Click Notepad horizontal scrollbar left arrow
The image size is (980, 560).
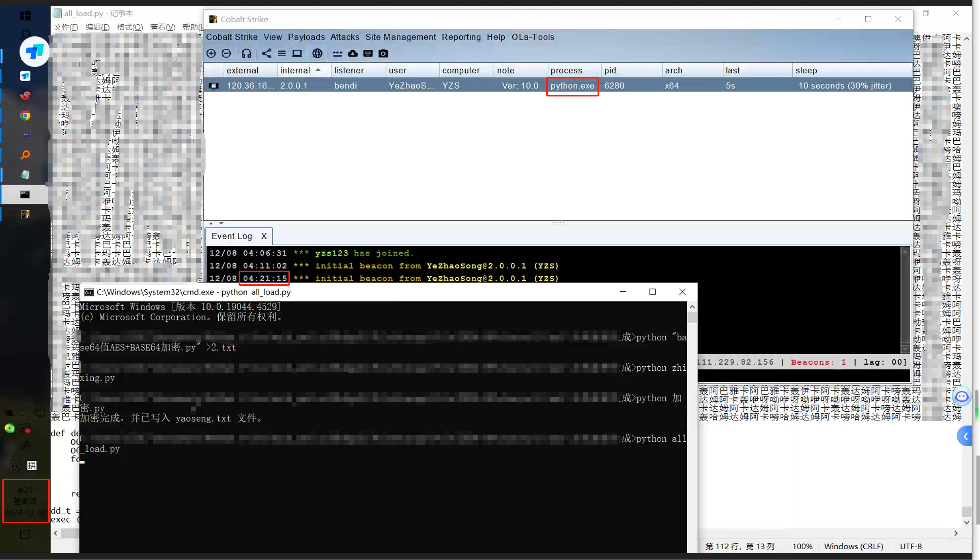[56, 533]
